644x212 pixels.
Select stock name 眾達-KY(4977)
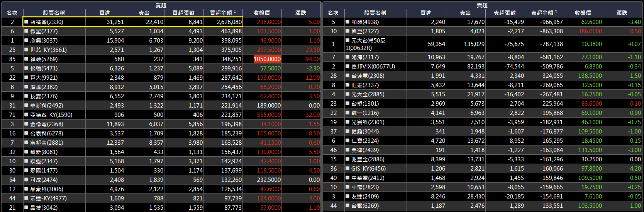[48, 198]
